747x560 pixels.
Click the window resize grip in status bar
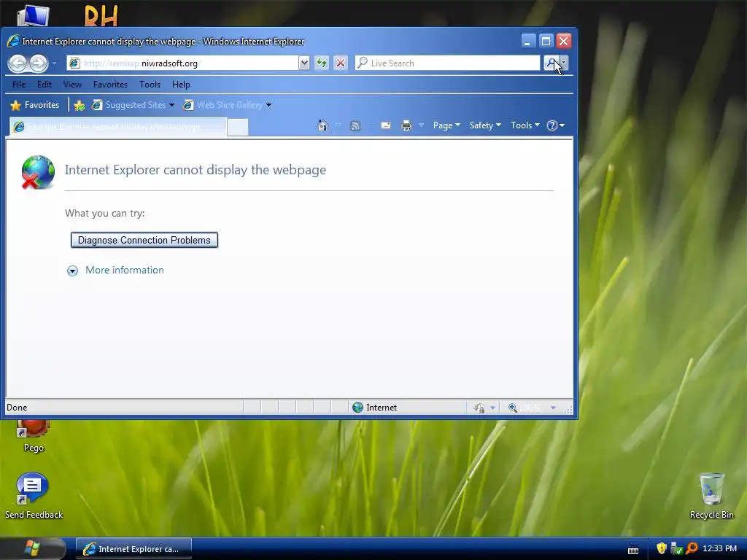coord(568,410)
